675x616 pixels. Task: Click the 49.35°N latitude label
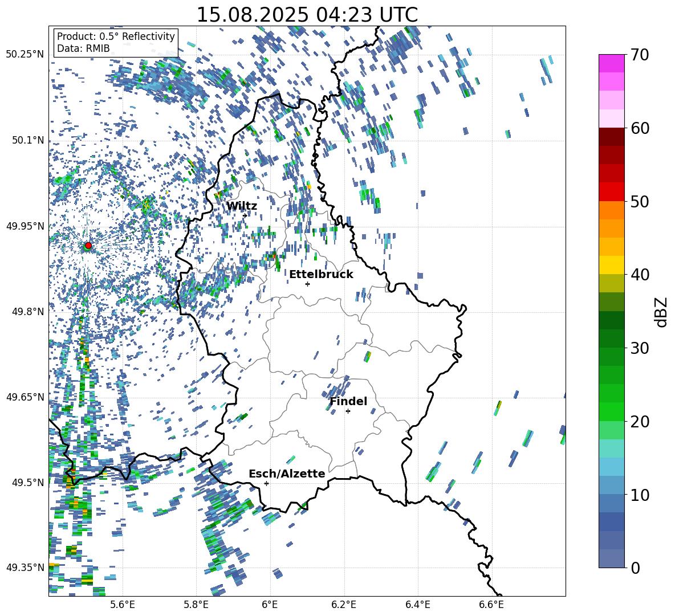pyautogui.click(x=25, y=568)
